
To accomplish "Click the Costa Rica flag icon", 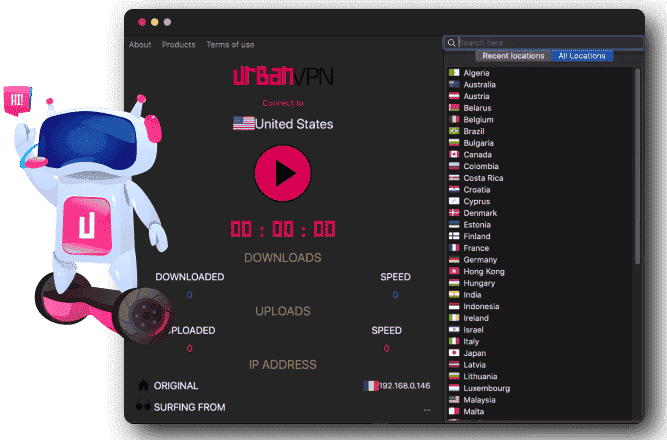I will tap(454, 177).
